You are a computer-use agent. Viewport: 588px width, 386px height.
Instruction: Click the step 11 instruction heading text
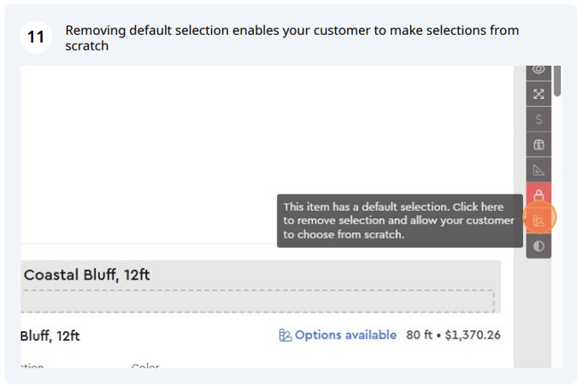pyautogui.click(x=292, y=38)
